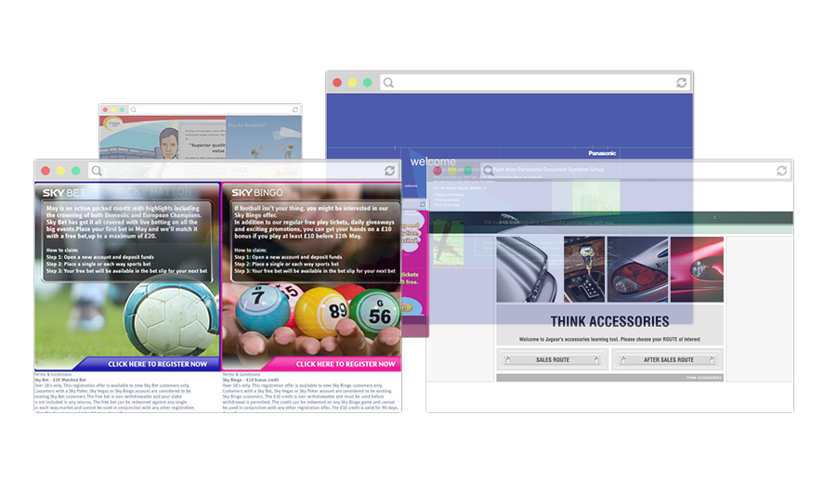Viewport: 837px width, 504px height.
Task: Click the search icon in the Panasonic window
Action: (388, 83)
